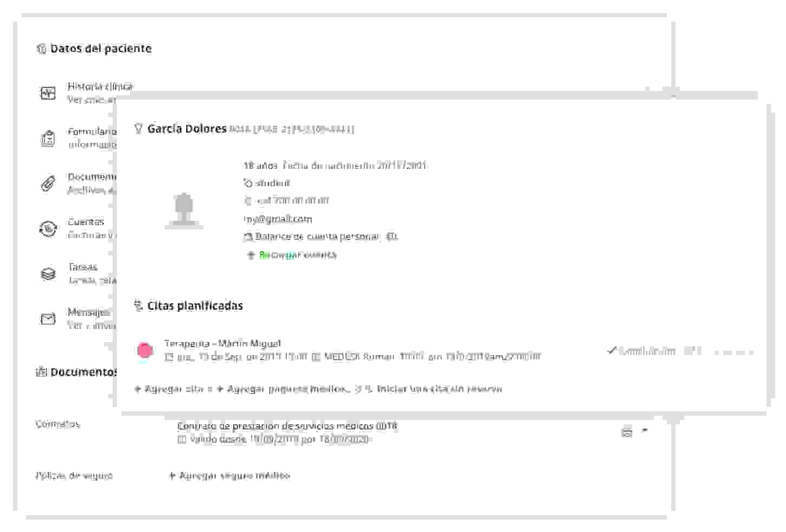Open Cuentas via the invoice icon
This screenshot has width=786, height=532.
pos(47,228)
